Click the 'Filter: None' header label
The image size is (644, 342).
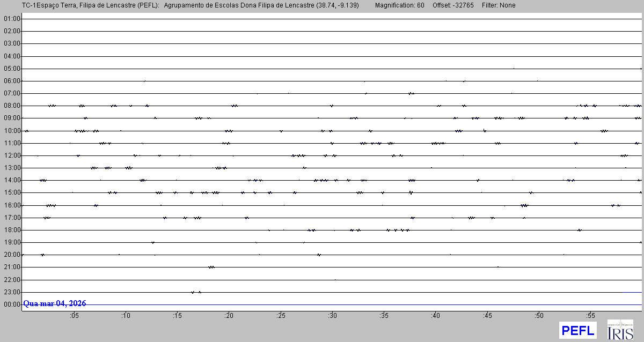(x=499, y=5)
